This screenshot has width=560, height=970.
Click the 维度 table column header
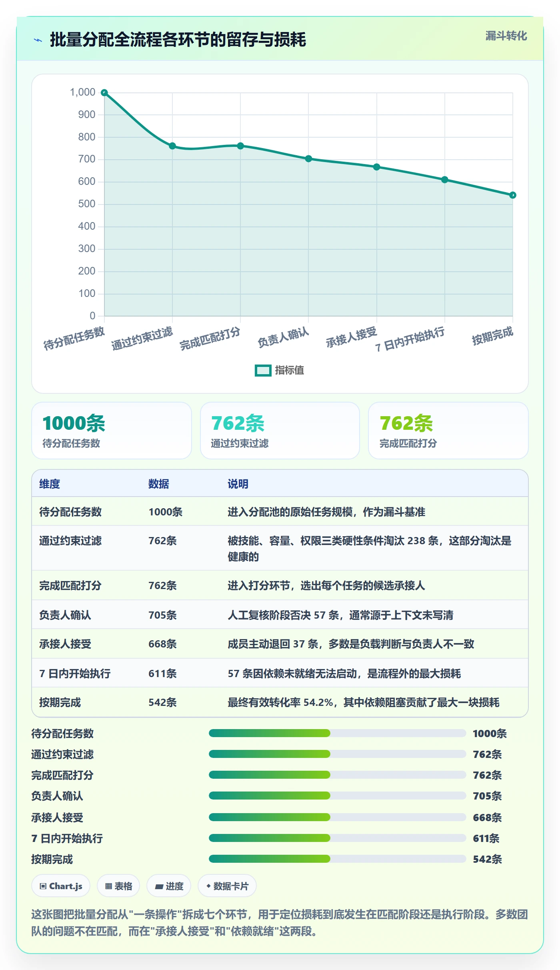(50, 484)
